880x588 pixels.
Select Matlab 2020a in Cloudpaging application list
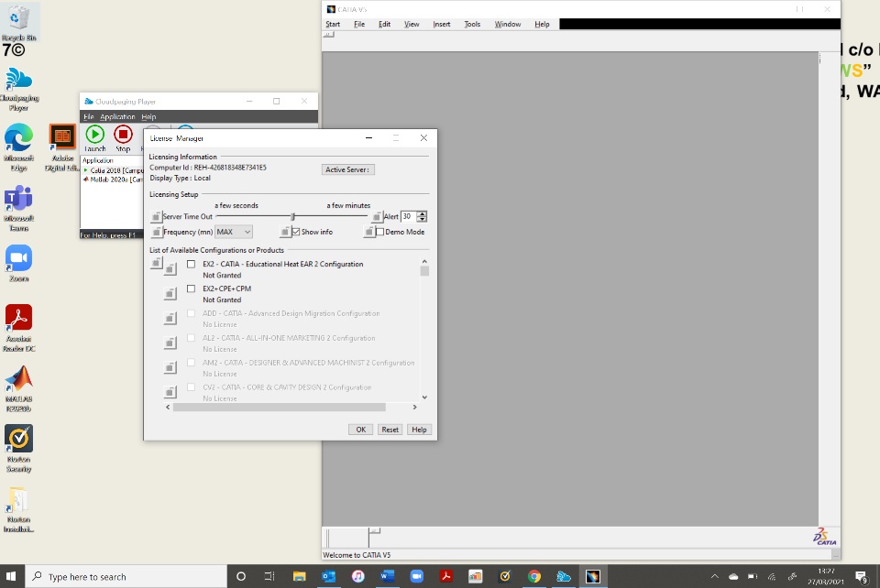pos(115,180)
